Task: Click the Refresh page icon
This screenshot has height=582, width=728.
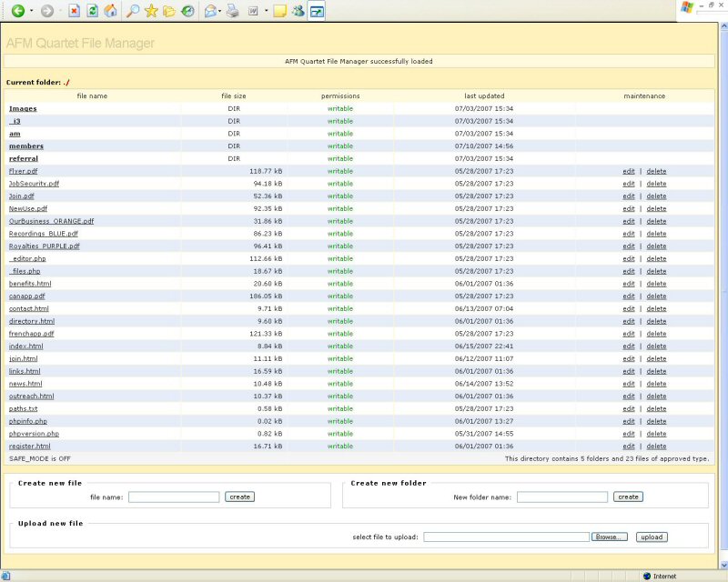Action: pos(93,11)
